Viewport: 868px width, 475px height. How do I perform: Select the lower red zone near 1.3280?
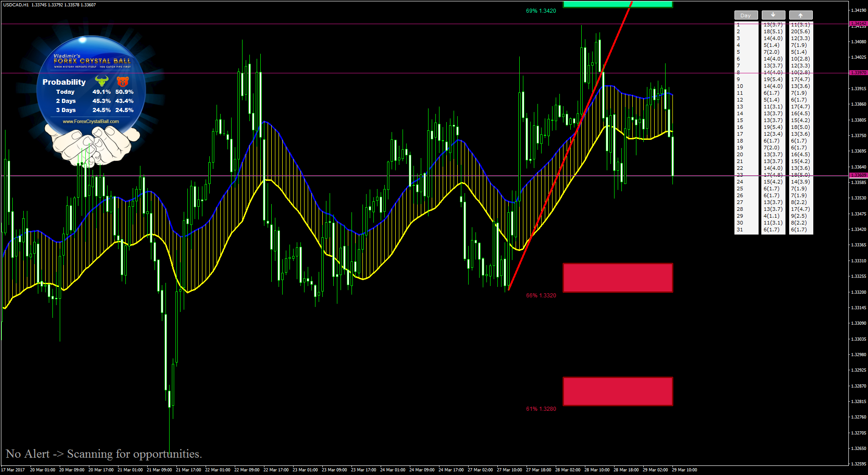coord(618,391)
